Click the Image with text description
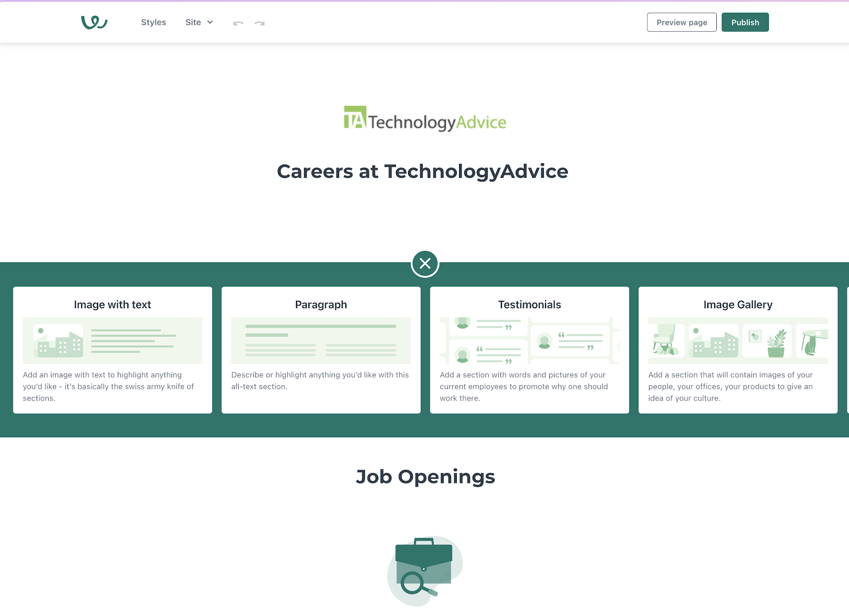 click(109, 387)
